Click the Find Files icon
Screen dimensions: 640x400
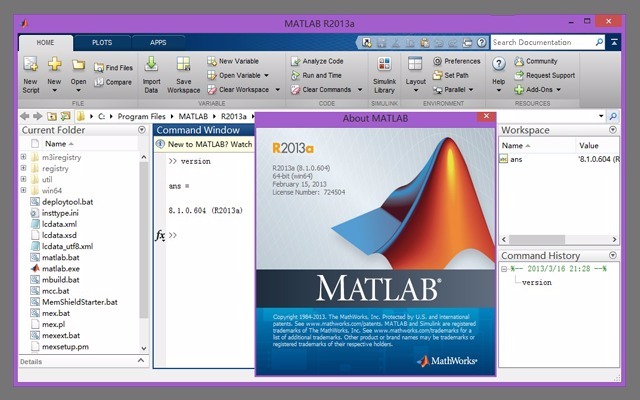(x=112, y=68)
